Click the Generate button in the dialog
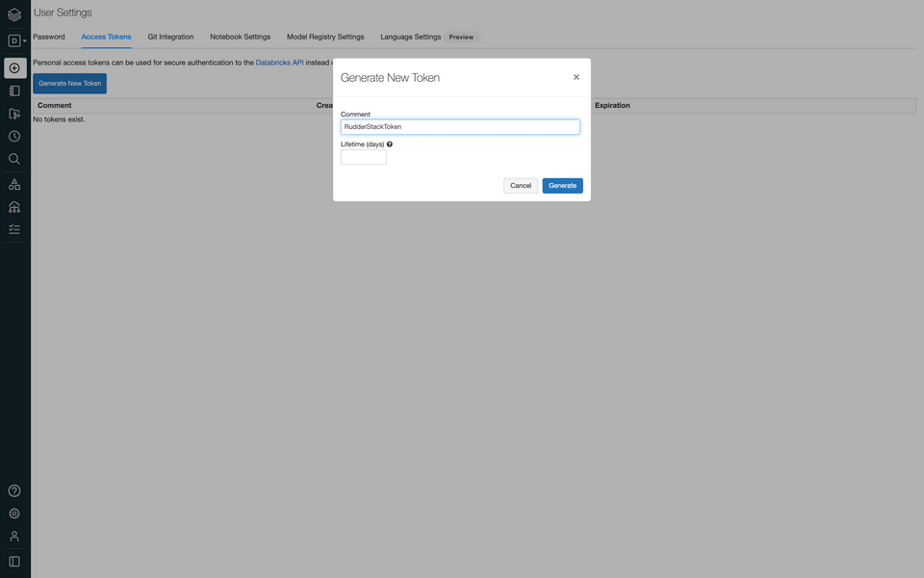The width and height of the screenshot is (924, 578). [x=562, y=183]
